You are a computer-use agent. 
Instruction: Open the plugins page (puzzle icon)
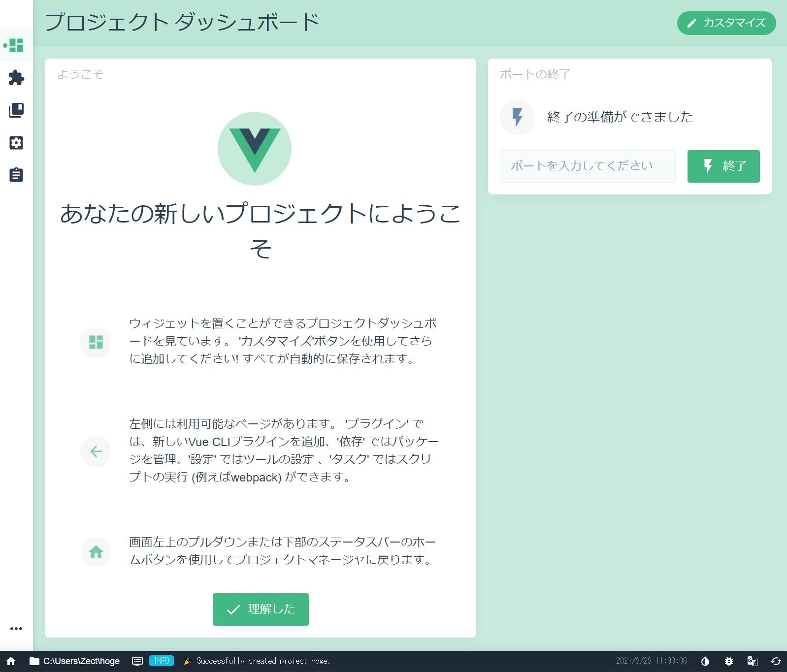point(16,78)
